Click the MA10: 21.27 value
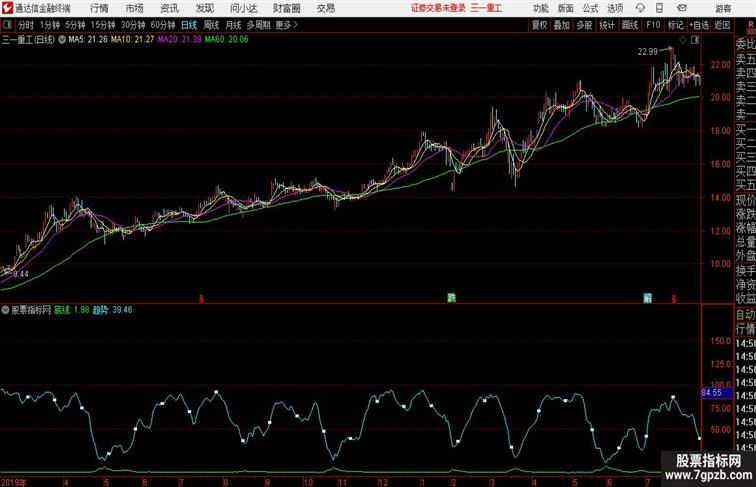Viewport: 756px width, 487px height. (133, 40)
